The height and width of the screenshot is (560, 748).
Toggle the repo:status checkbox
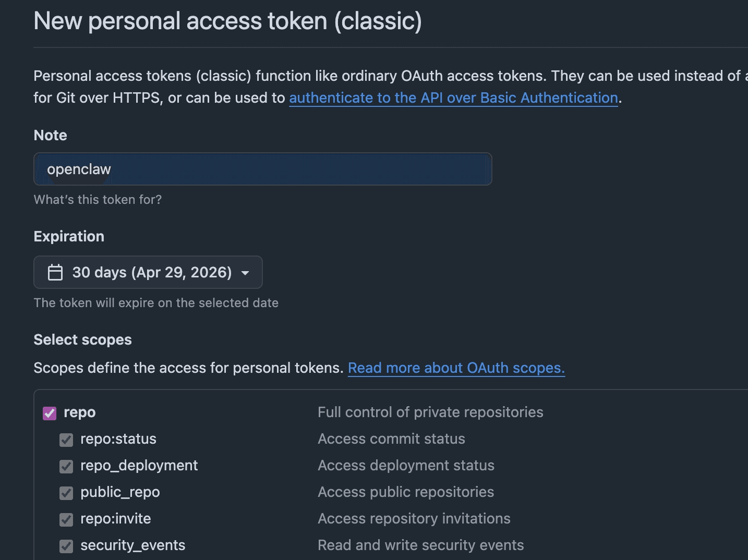pos(66,440)
